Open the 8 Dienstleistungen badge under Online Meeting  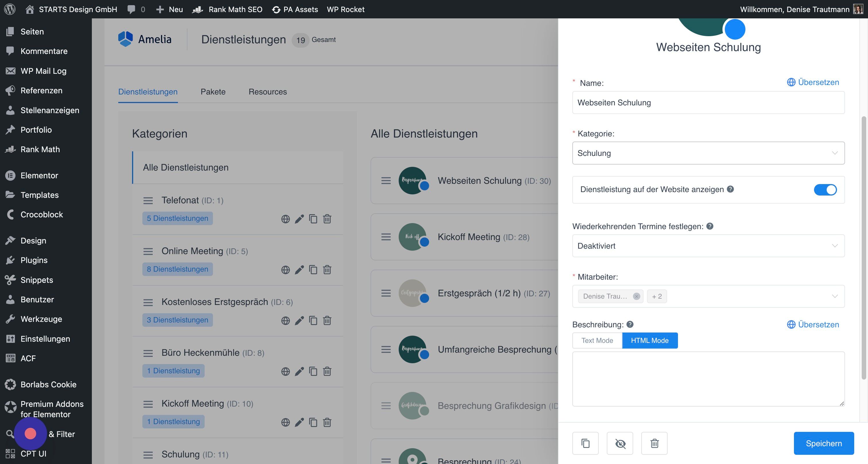(x=177, y=269)
